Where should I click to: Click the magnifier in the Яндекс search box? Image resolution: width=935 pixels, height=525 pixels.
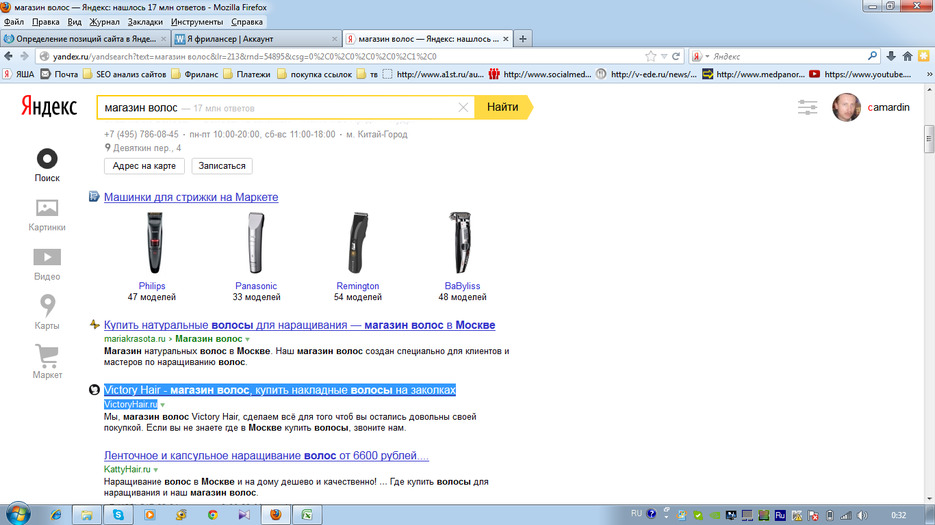click(x=872, y=56)
